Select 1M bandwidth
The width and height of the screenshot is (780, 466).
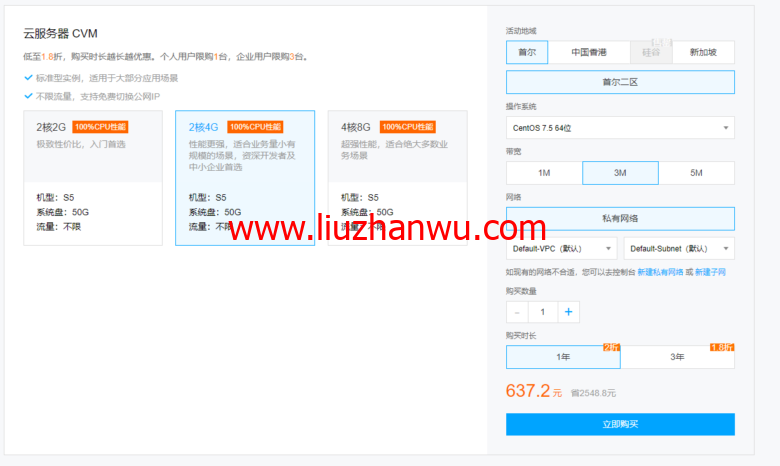click(544, 173)
